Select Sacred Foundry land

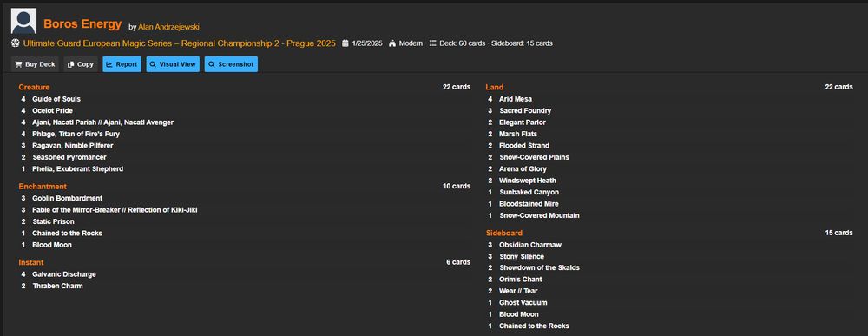(x=525, y=110)
